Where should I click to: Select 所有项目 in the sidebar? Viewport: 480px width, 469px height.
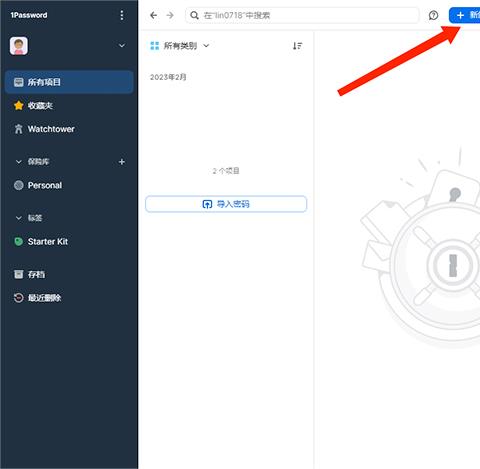tap(69, 82)
